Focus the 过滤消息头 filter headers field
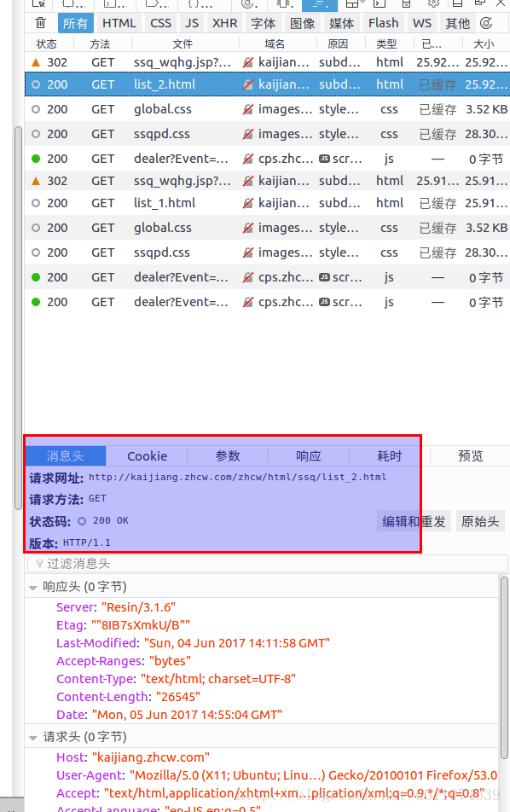 tap(268, 564)
